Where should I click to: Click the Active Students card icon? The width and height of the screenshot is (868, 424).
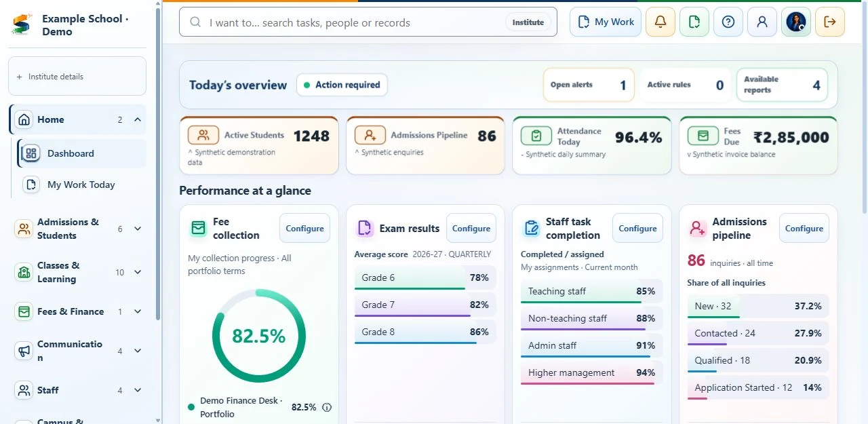203,135
